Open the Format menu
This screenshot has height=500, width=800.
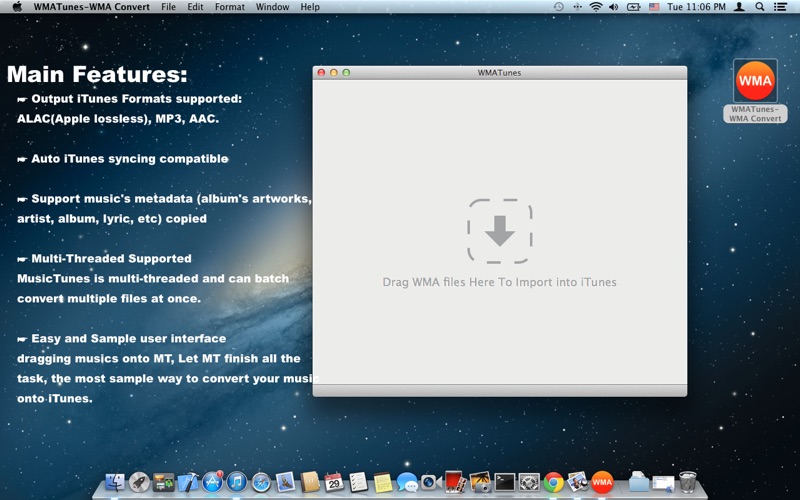tap(230, 7)
